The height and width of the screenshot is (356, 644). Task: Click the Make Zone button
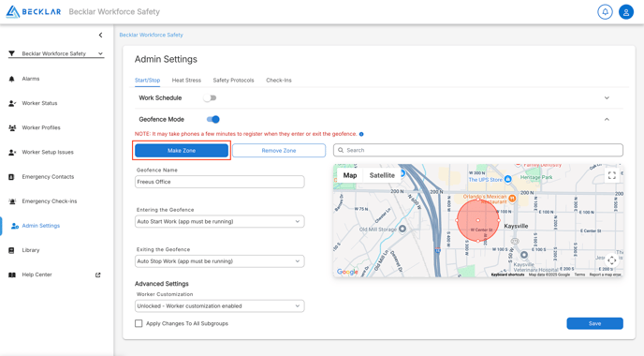coord(182,151)
